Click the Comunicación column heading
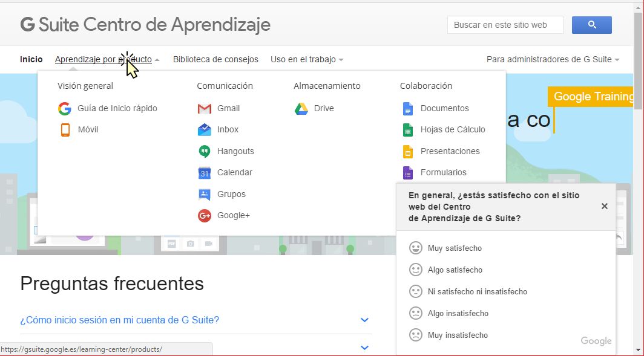 pyautogui.click(x=225, y=86)
